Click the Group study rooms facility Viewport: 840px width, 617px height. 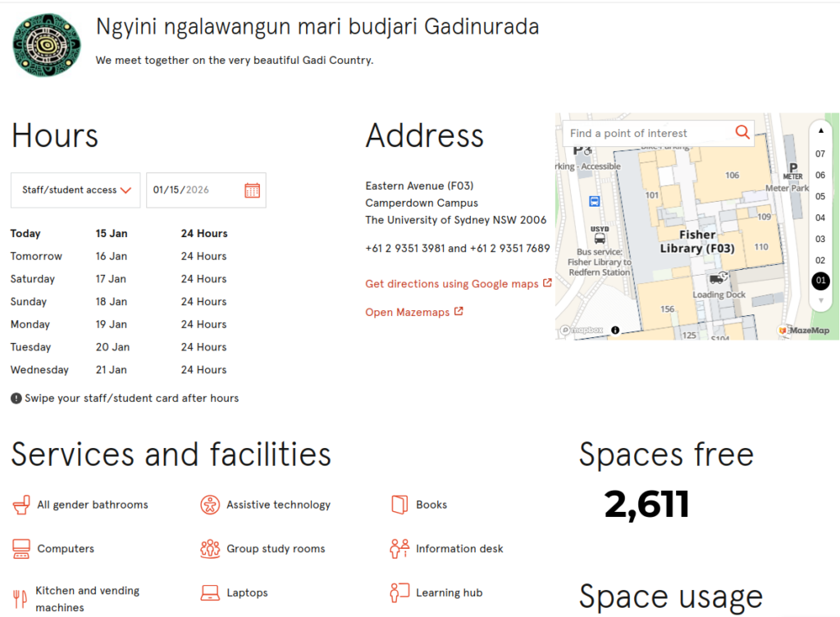pos(275,549)
